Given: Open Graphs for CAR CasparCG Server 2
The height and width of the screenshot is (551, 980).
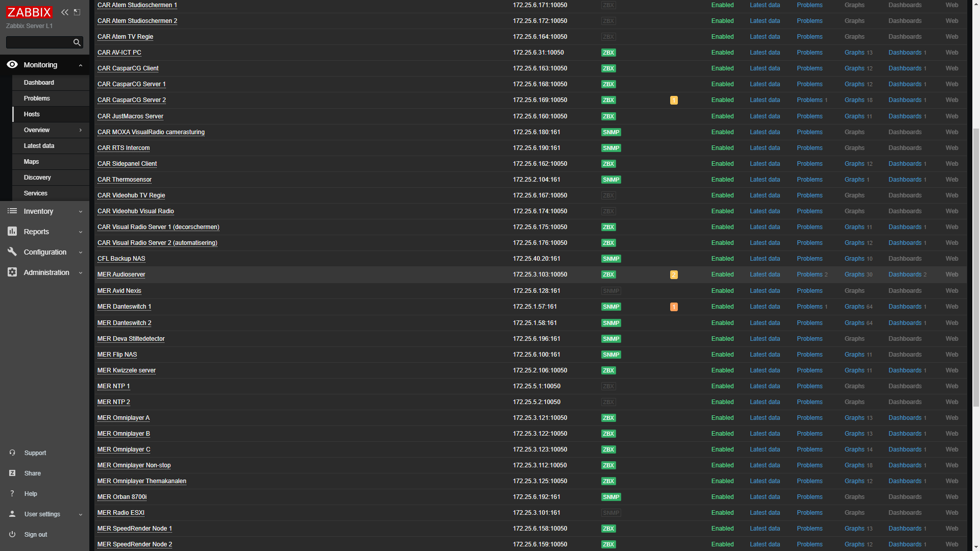Looking at the screenshot, I should (x=854, y=100).
